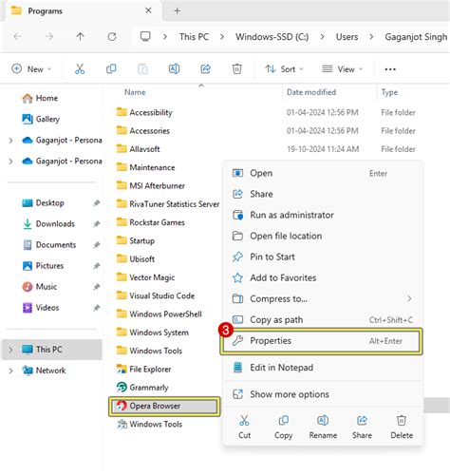This screenshot has width=450, height=476.
Task: Select the Windows Tools shortcut at list bottom
Action: 149,424
